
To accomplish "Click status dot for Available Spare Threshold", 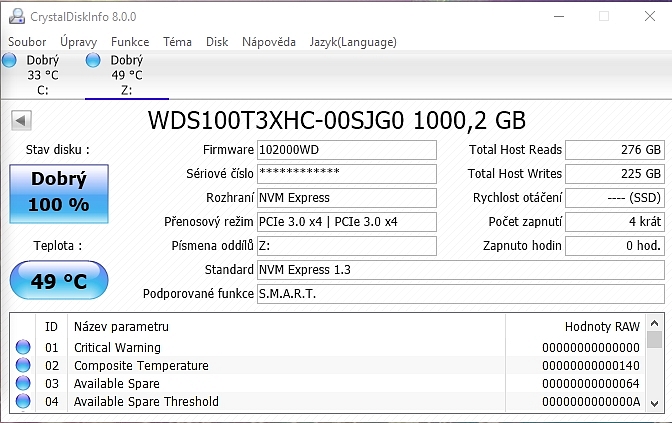I will [x=23, y=401].
